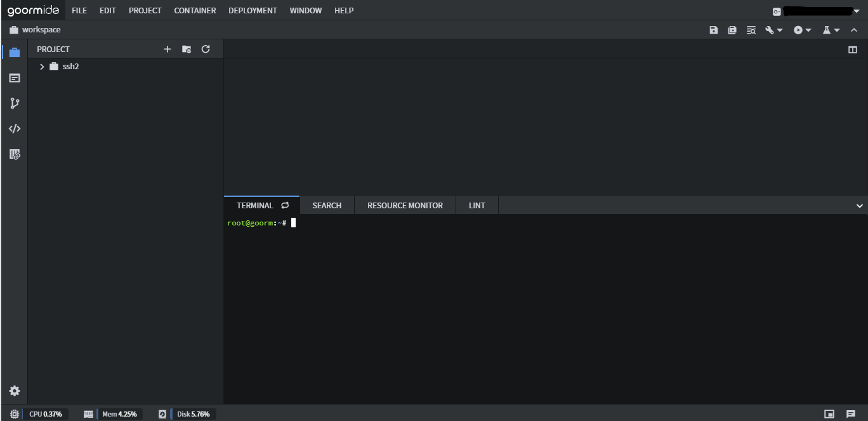Image resolution: width=868 pixels, height=421 pixels.
Task: Click the Google account G+ icon
Action: click(777, 11)
